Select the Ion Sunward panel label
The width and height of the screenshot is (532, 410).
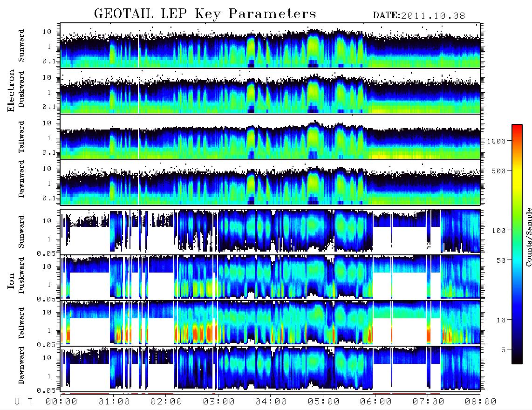(x=21, y=232)
